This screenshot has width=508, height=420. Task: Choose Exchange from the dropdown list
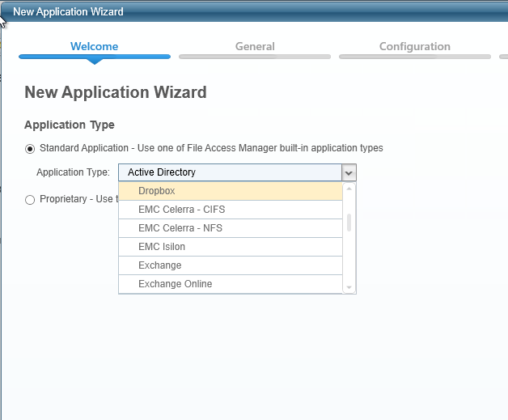[x=231, y=265]
